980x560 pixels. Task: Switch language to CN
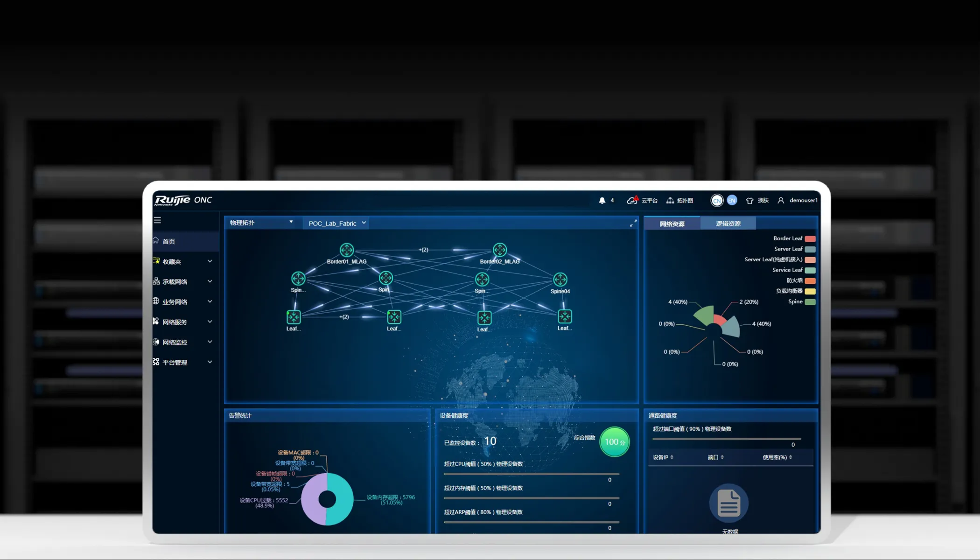(x=717, y=201)
